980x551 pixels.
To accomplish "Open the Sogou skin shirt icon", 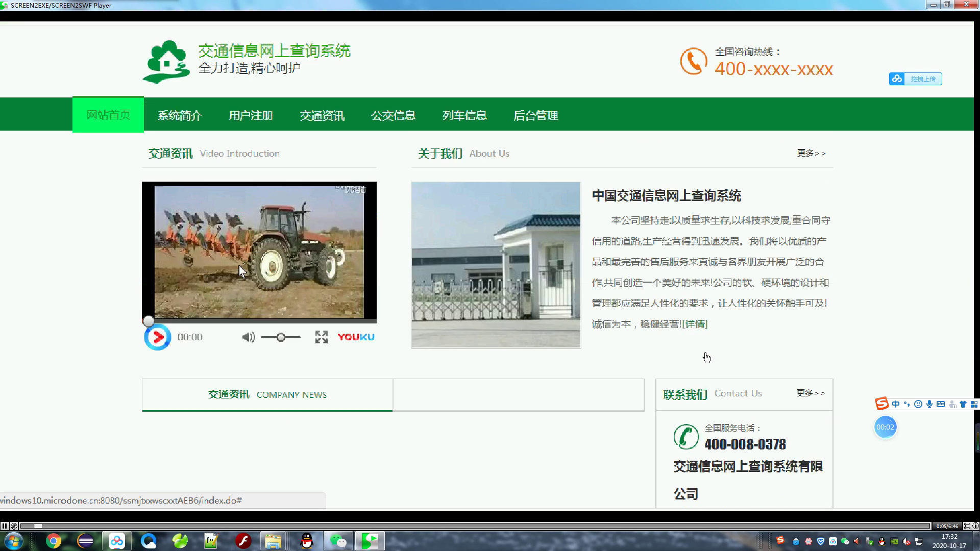I will pos(963,404).
